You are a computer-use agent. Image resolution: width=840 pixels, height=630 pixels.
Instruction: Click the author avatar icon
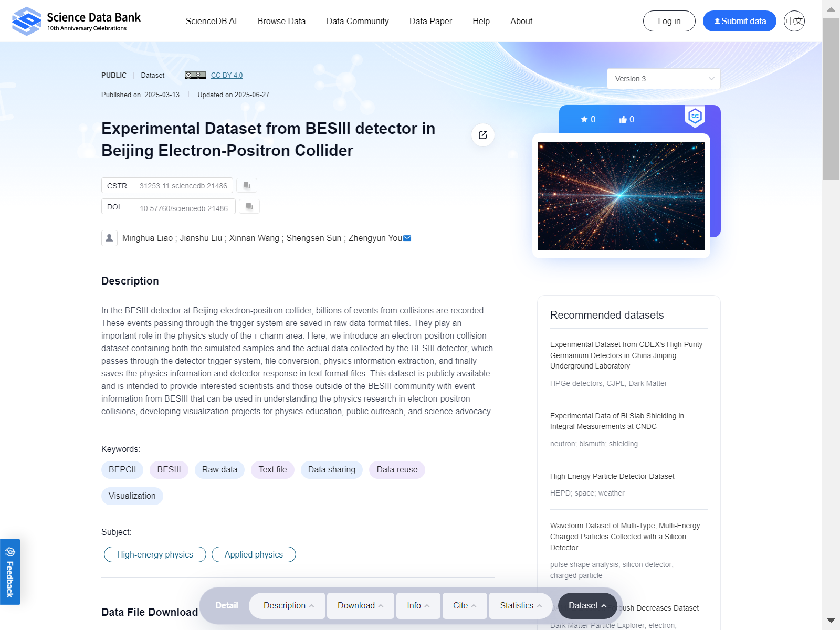pyautogui.click(x=109, y=238)
